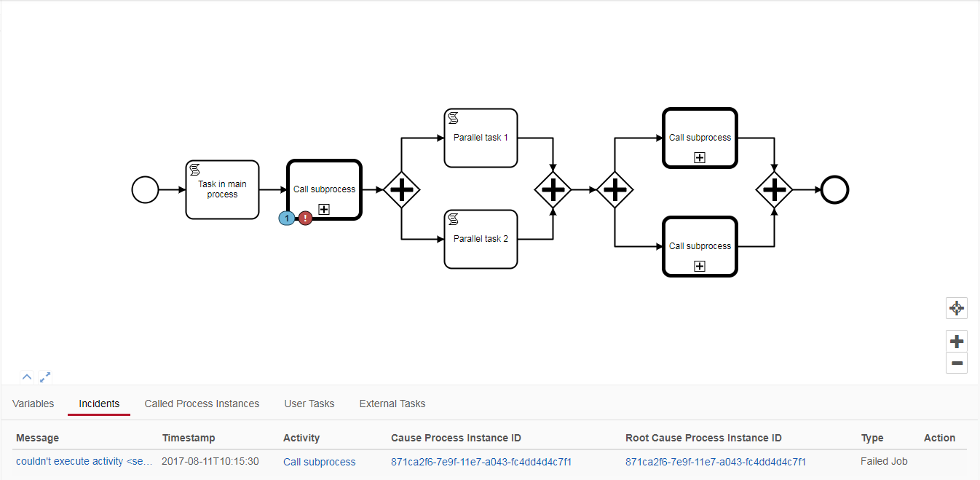Open the Called Process Instances tab
Image resolution: width=980 pixels, height=480 pixels.
(202, 404)
